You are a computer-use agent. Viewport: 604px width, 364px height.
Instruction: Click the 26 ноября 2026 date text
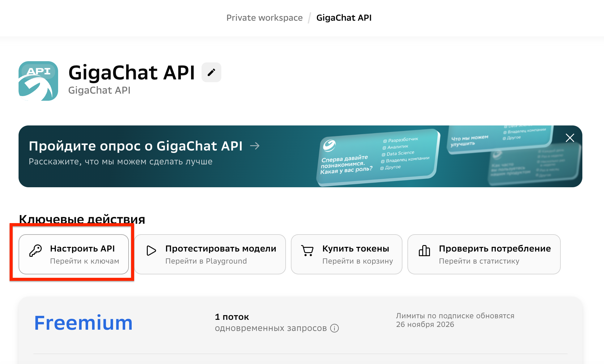(425, 324)
